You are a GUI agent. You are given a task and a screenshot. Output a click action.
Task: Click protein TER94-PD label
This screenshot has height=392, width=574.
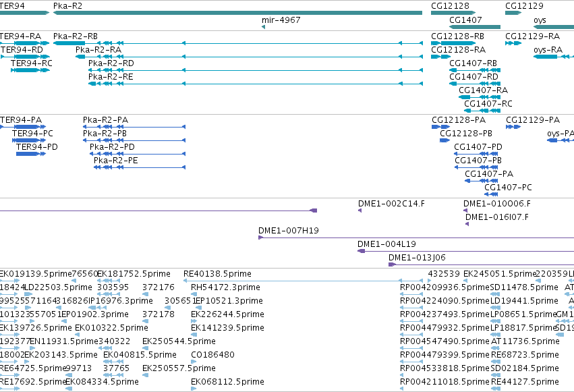tap(37, 147)
